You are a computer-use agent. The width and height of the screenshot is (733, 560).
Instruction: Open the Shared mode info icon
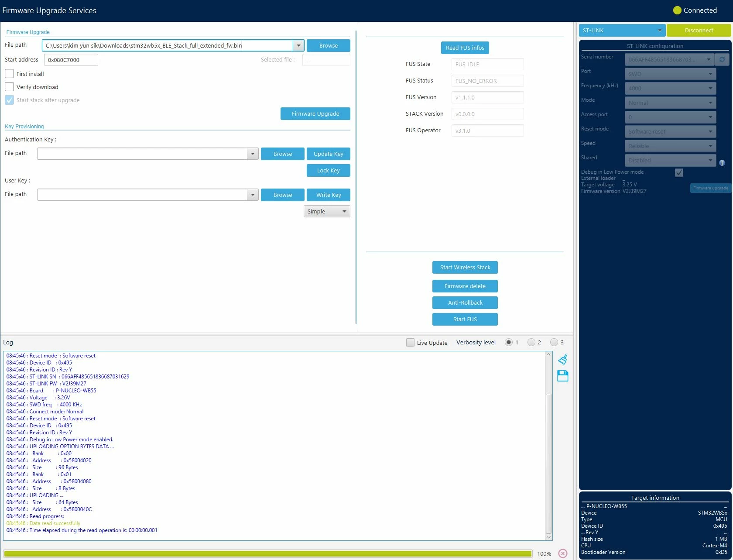pos(722,163)
